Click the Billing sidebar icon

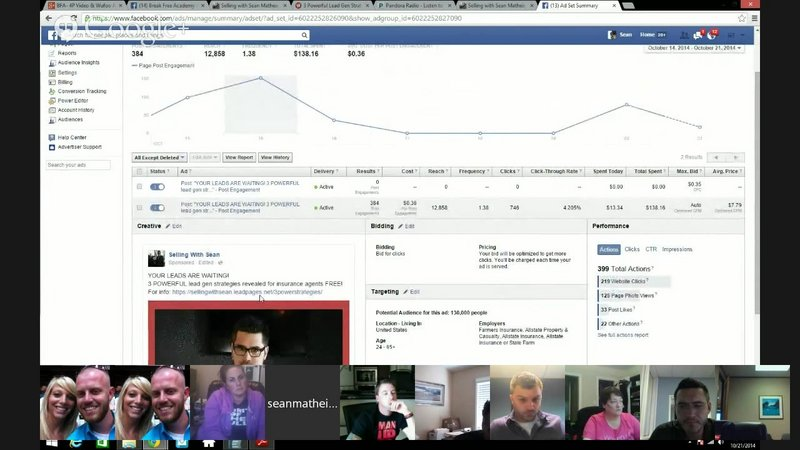click(51, 82)
